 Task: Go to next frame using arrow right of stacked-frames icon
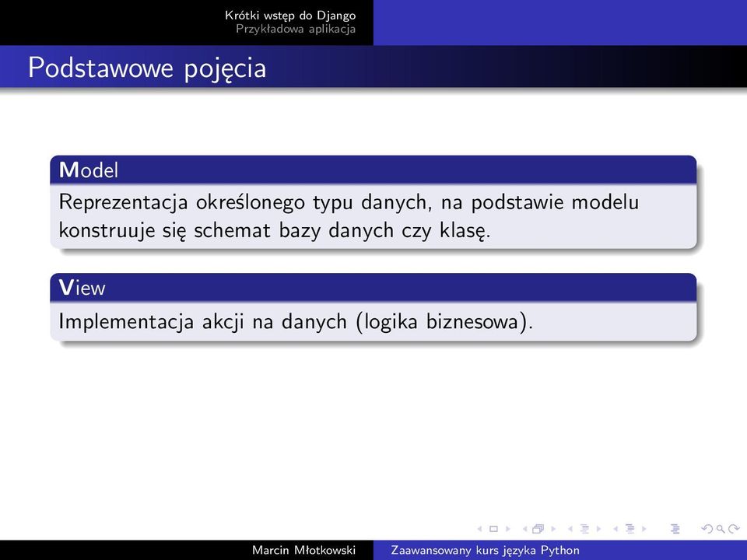pyautogui.click(x=553, y=529)
